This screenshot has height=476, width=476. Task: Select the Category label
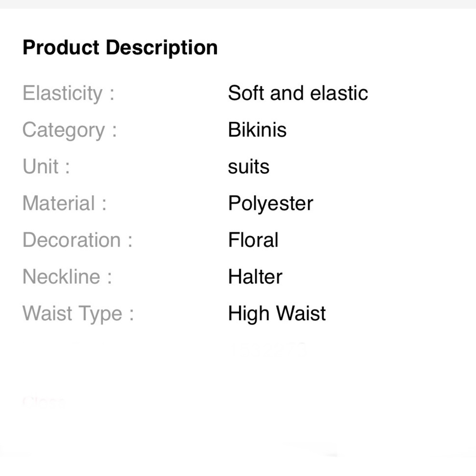(69, 130)
